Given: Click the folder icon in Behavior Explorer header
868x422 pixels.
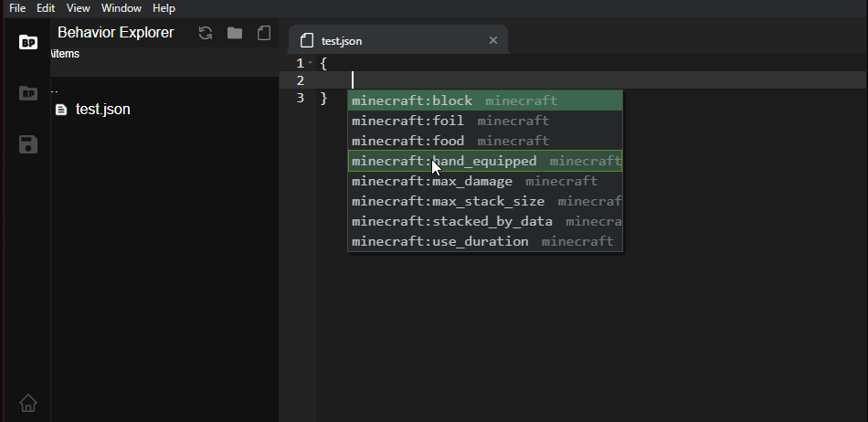Looking at the screenshot, I should click(235, 33).
